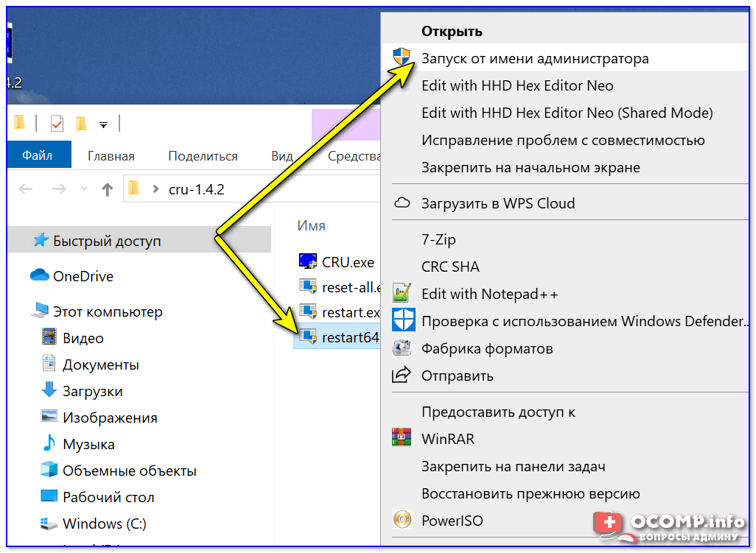756x553 pixels.
Task: Go up one folder level with up arrow
Action: (108, 189)
